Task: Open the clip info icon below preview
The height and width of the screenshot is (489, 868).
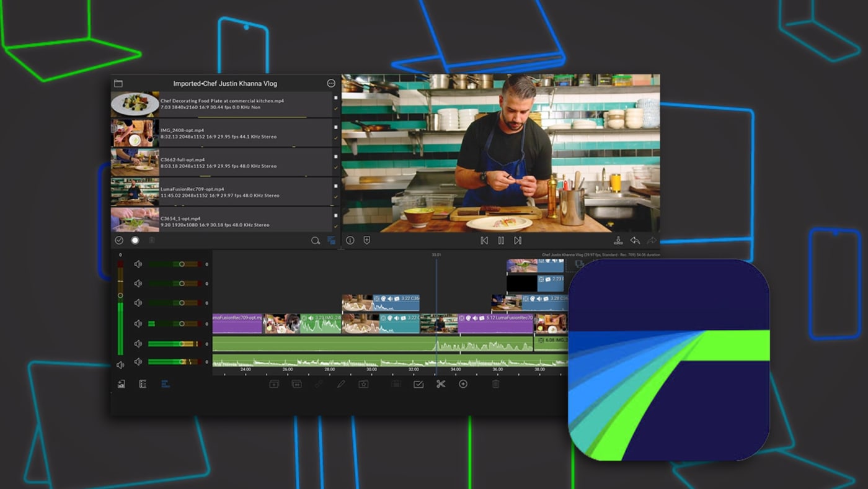Action: tap(350, 240)
